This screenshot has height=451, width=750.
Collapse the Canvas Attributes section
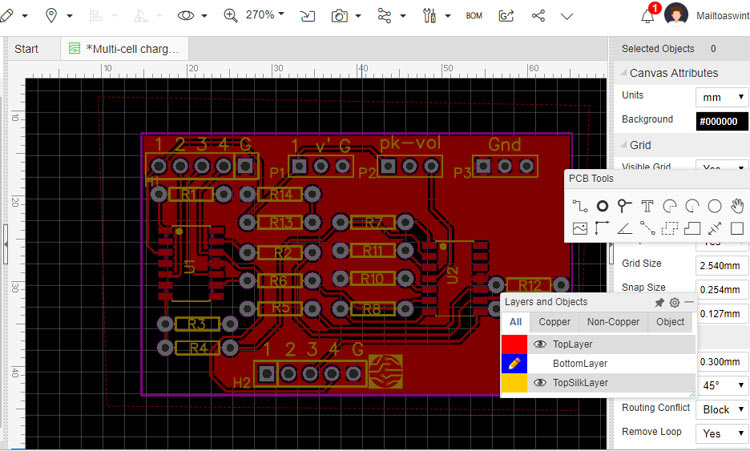pyautogui.click(x=624, y=73)
